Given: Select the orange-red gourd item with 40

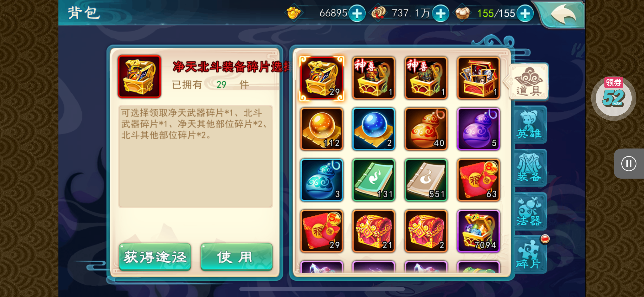Looking at the screenshot, I should click(426, 129).
